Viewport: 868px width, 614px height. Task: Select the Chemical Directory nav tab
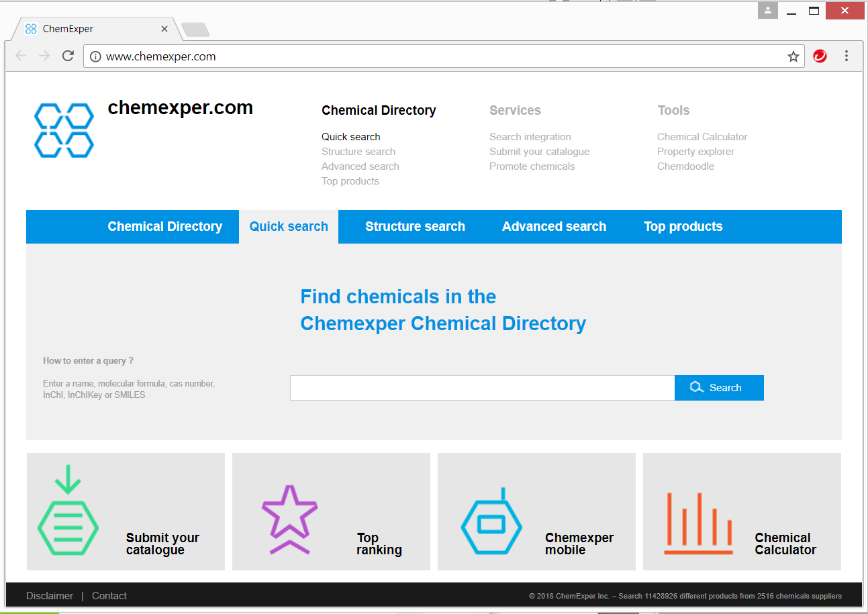click(165, 227)
